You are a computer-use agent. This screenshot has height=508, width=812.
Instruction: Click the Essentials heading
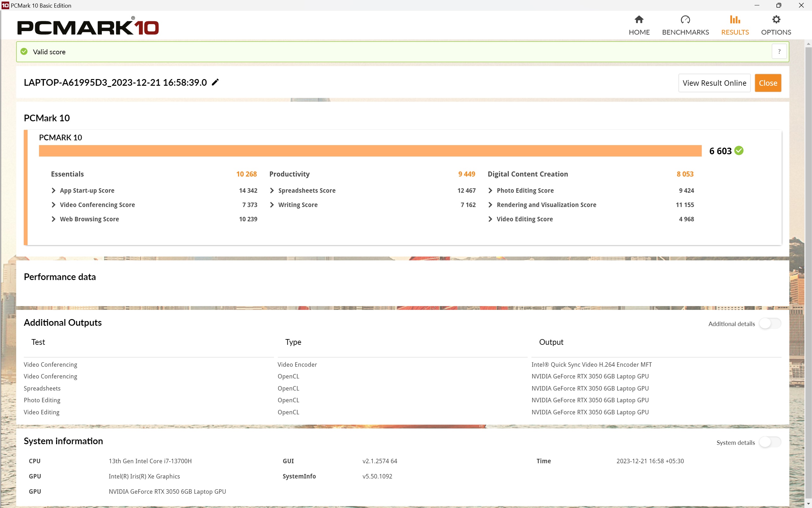click(67, 174)
